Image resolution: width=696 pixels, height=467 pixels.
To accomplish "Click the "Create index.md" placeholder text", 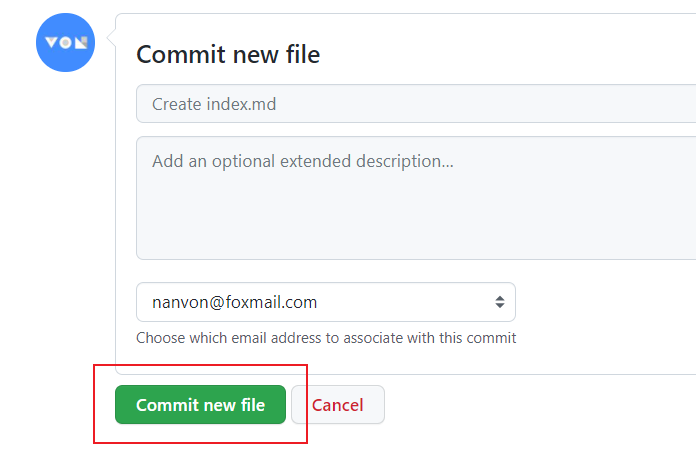I will pyautogui.click(x=214, y=104).
